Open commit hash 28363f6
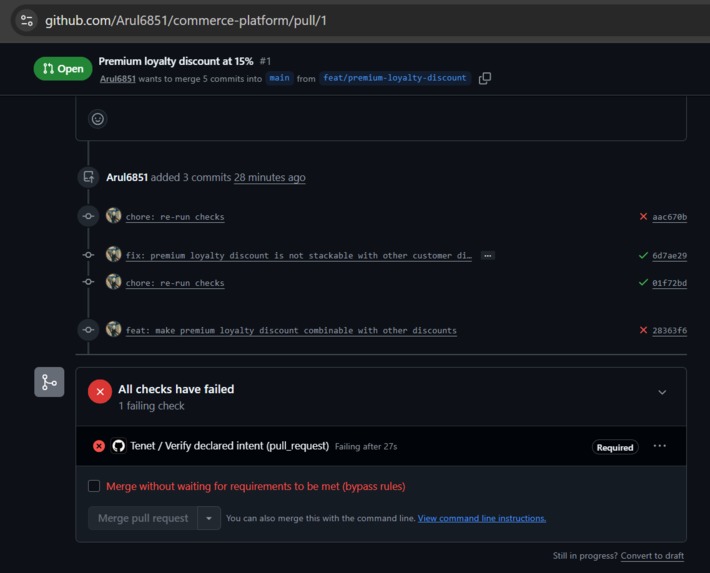 669,331
